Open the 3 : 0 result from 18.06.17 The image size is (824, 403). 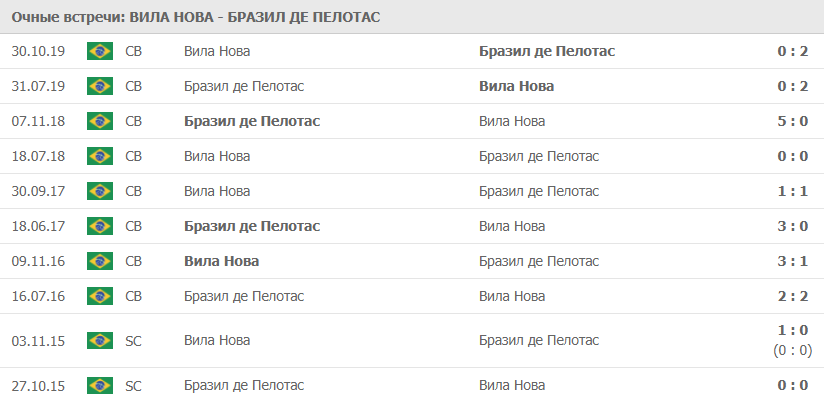point(792,226)
